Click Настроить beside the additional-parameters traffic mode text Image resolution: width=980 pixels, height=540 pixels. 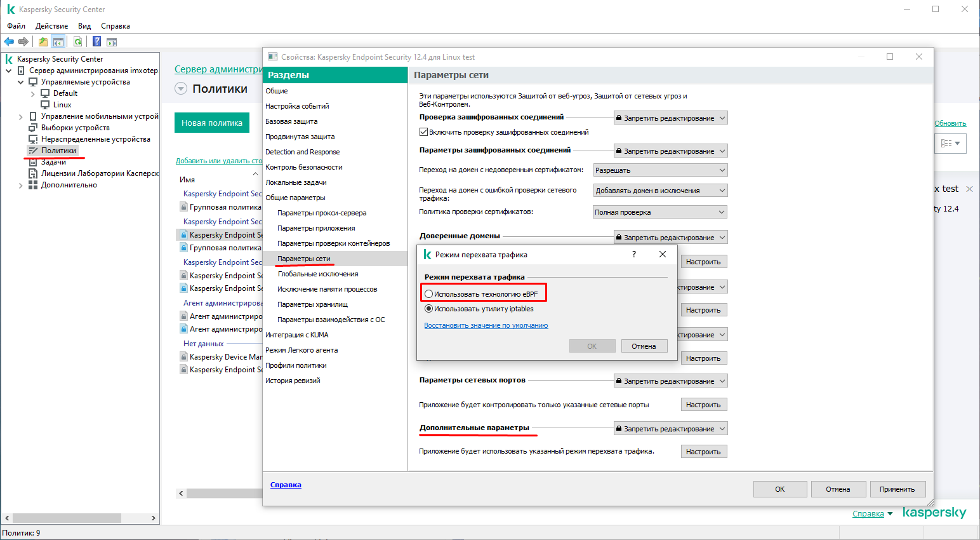click(x=703, y=452)
